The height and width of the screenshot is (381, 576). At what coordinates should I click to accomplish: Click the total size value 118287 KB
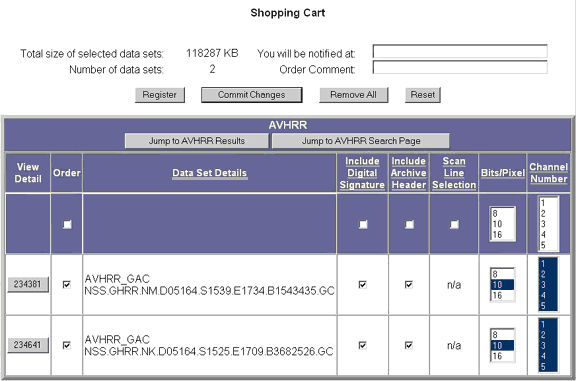click(212, 53)
